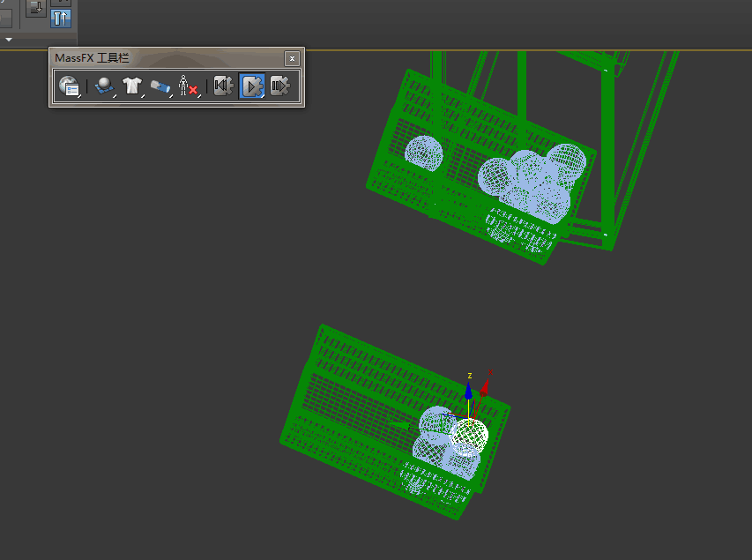Select the lone sphere in the upper basket
This screenshot has height=560, width=752.
(423, 153)
